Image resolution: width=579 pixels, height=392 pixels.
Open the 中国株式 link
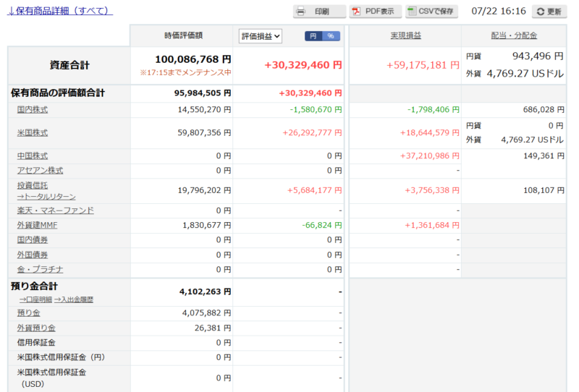click(x=32, y=156)
